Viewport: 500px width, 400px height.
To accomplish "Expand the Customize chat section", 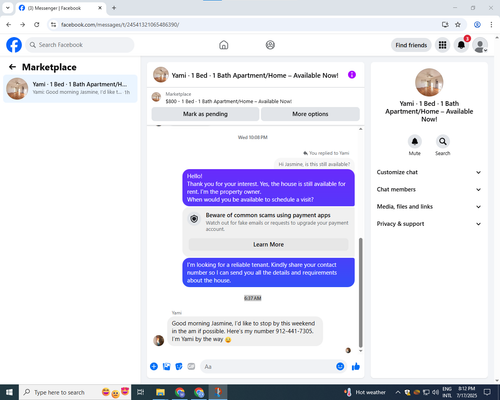I will click(429, 172).
